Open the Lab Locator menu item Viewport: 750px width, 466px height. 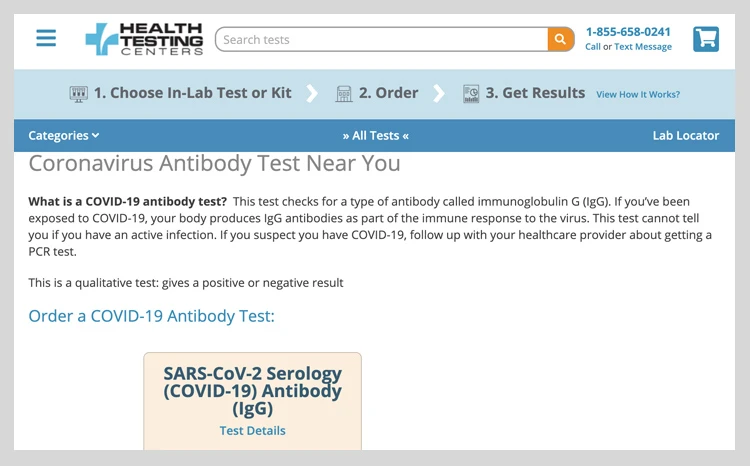[685, 136]
